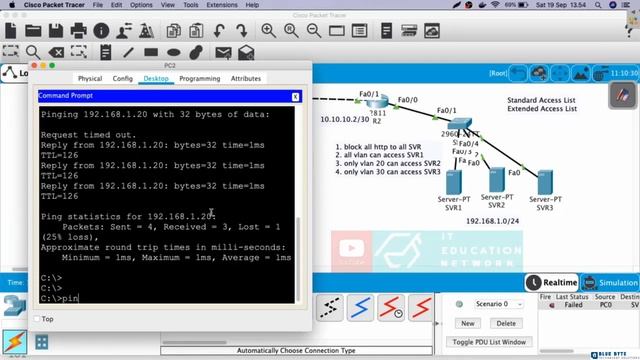Open the Config tab of PC2

122,78
